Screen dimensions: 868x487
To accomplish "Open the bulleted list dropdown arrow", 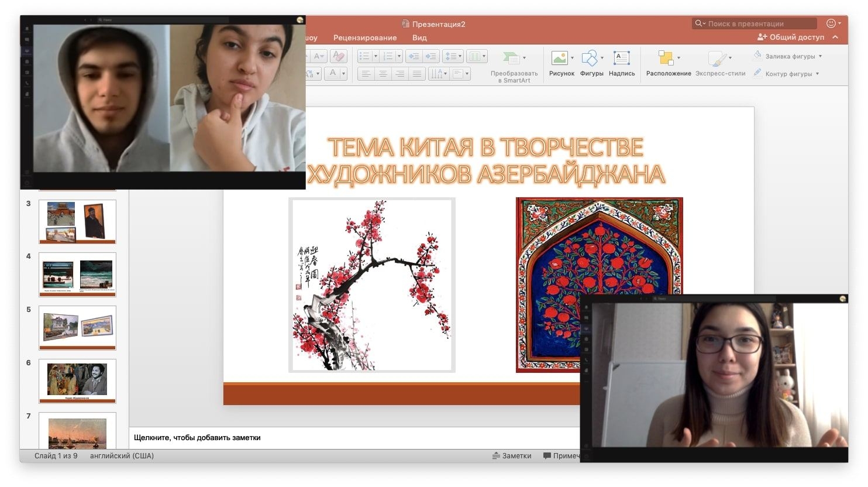I will point(376,56).
